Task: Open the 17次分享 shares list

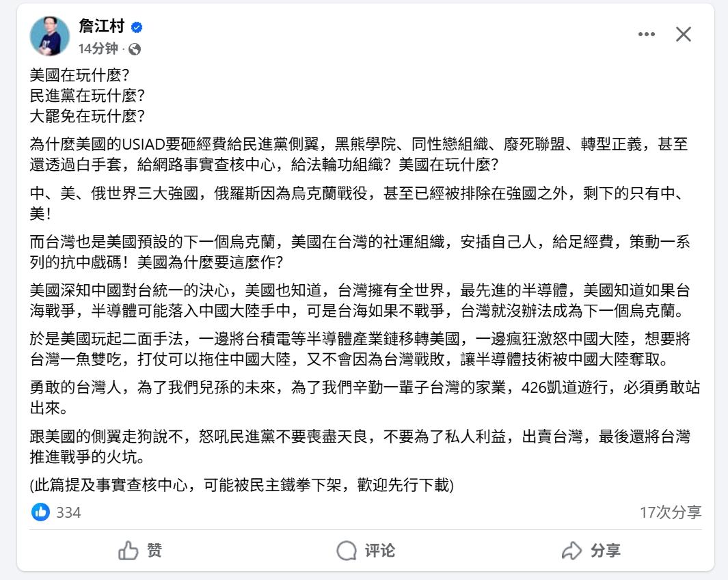Action: coord(671,512)
